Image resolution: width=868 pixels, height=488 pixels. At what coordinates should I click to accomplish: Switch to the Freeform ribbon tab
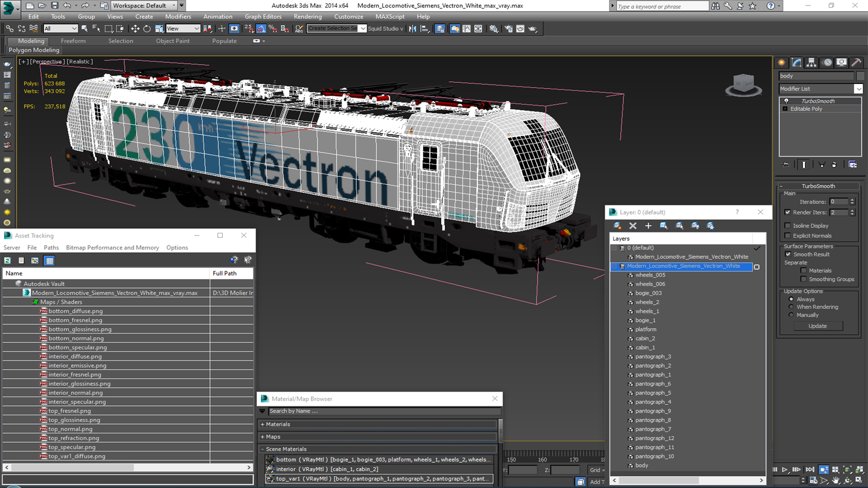tap(73, 41)
